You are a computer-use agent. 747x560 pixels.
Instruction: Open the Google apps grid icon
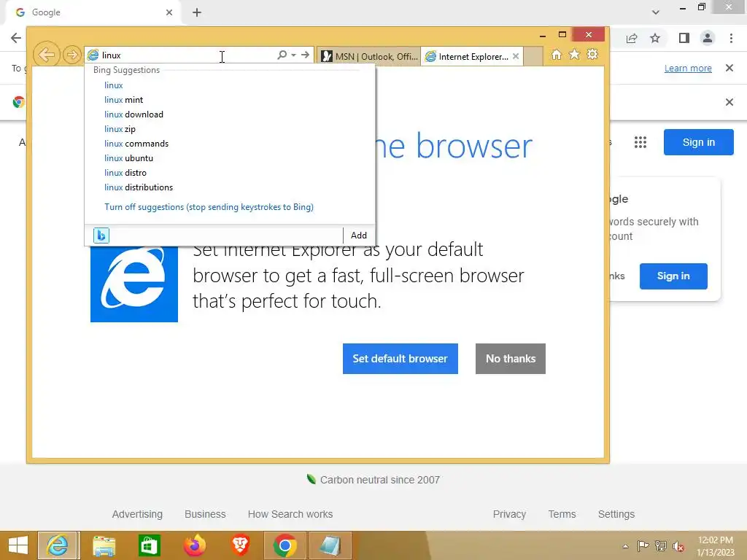pos(640,142)
